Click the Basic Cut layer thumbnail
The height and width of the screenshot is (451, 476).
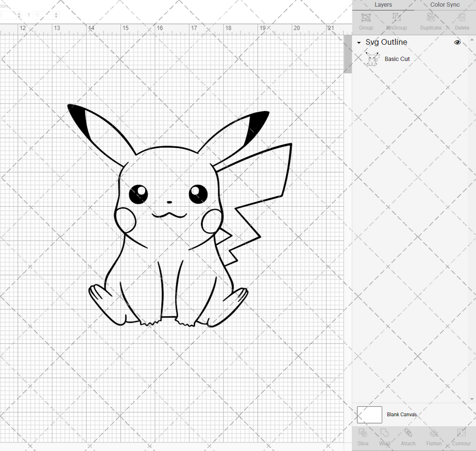[372, 59]
